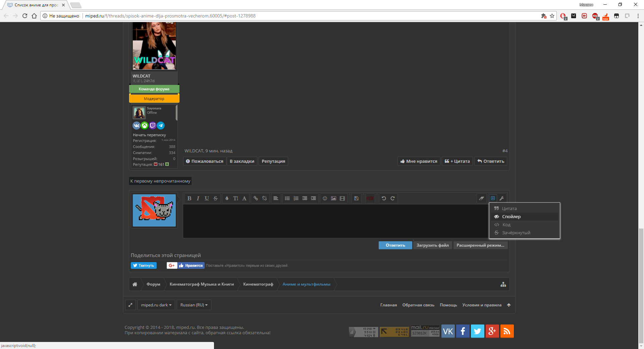Insert a link via the chain icon
644x349 pixels.
click(x=256, y=198)
